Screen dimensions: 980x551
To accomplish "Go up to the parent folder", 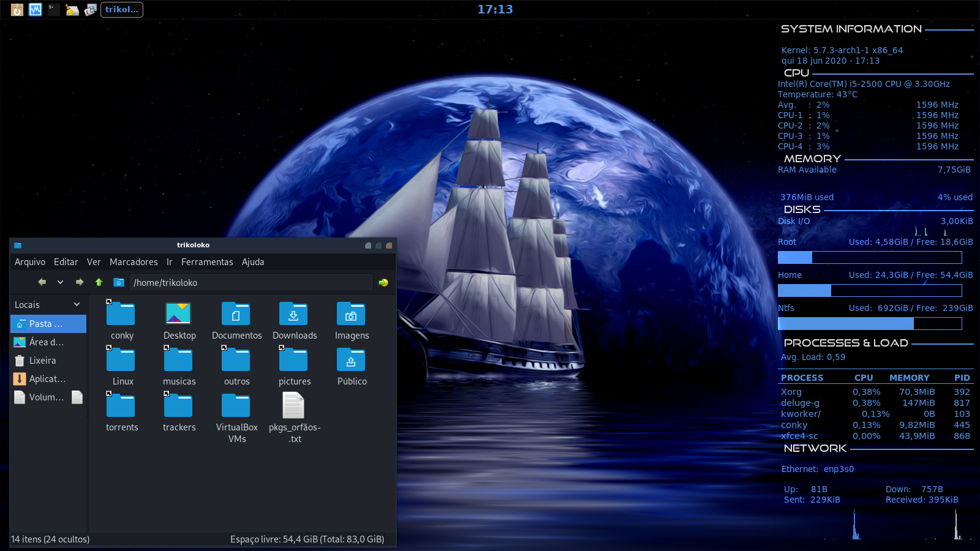I will tap(99, 282).
